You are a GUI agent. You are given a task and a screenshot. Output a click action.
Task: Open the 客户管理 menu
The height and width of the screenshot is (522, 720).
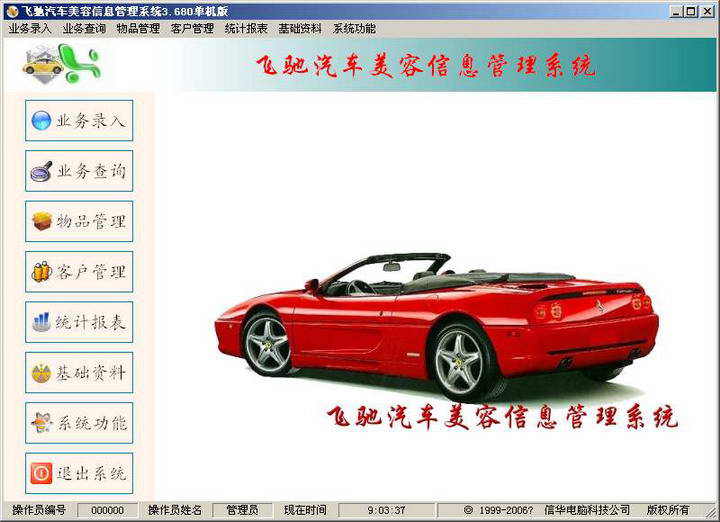click(x=192, y=28)
